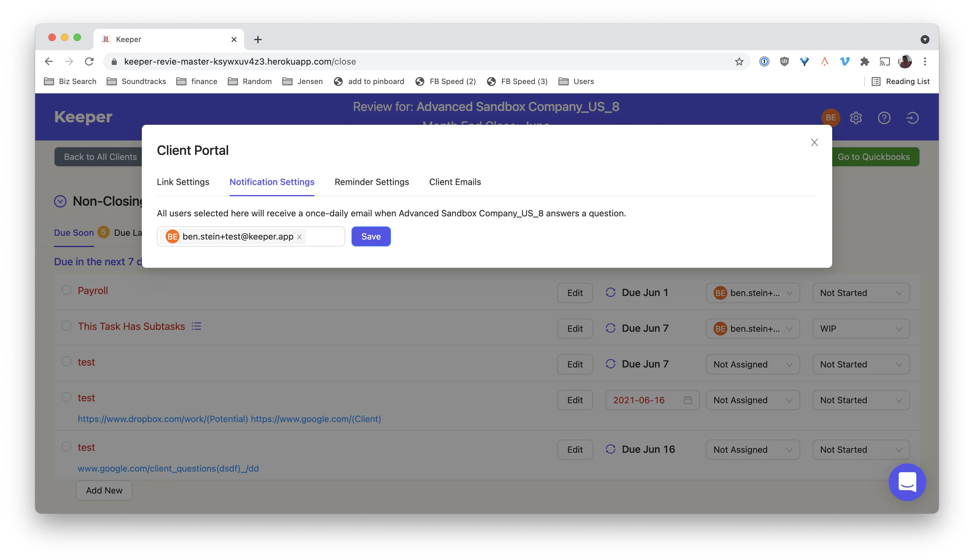Open the BE user avatar in header

pyautogui.click(x=831, y=118)
